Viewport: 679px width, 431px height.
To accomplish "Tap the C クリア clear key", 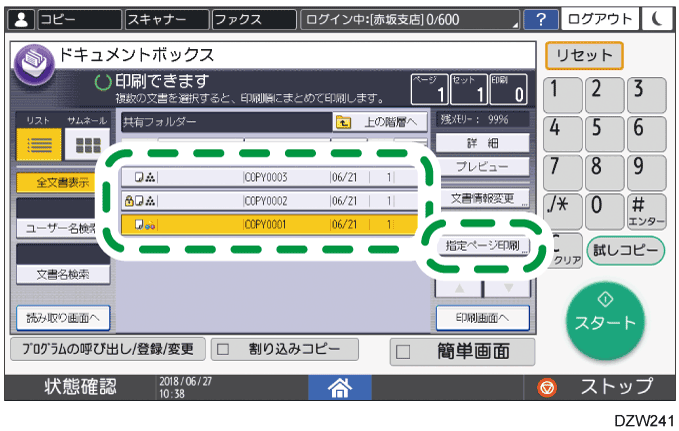I will point(565,250).
